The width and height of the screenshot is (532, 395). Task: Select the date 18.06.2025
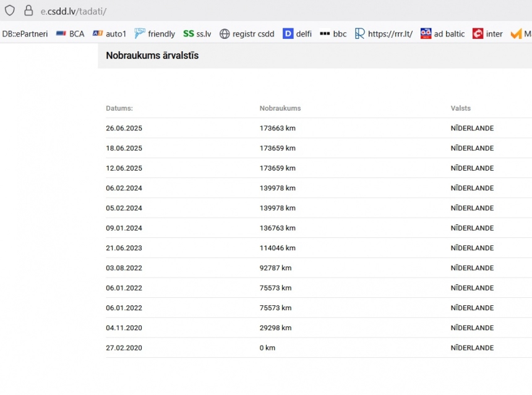click(124, 148)
